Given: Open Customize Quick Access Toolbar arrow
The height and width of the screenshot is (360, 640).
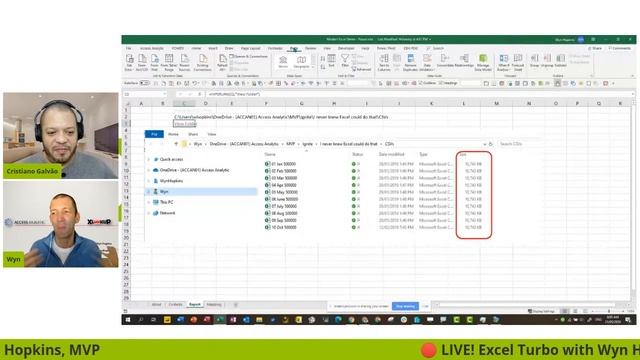Looking at the screenshot, I should pyautogui.click(x=613, y=83).
